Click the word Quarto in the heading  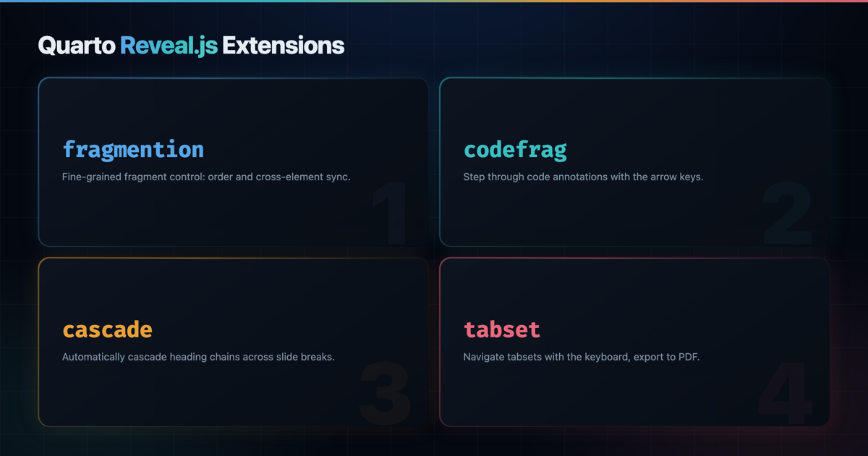pyautogui.click(x=77, y=46)
